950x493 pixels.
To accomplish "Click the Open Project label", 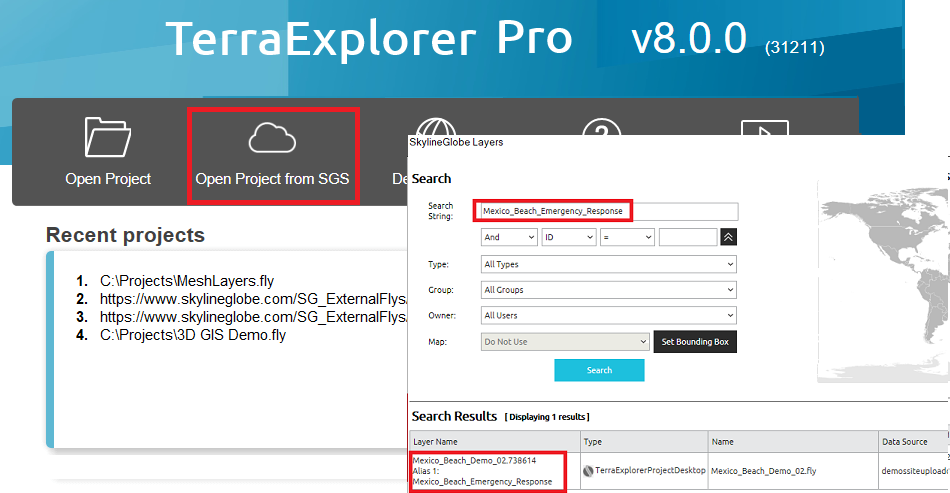I will pos(108,179).
